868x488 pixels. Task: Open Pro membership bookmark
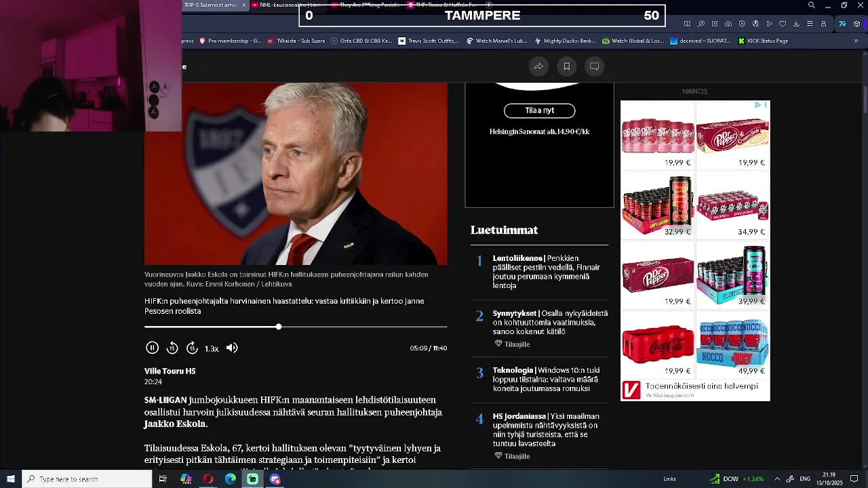(x=230, y=41)
